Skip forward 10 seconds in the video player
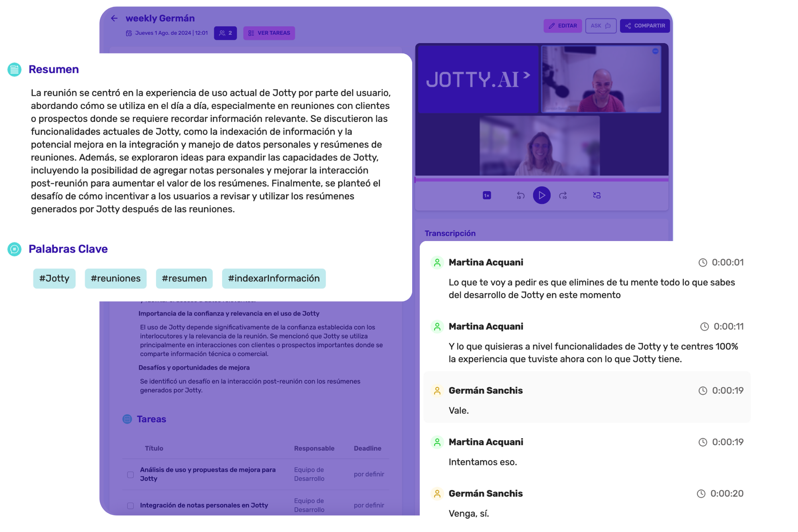798x532 pixels. point(563,195)
